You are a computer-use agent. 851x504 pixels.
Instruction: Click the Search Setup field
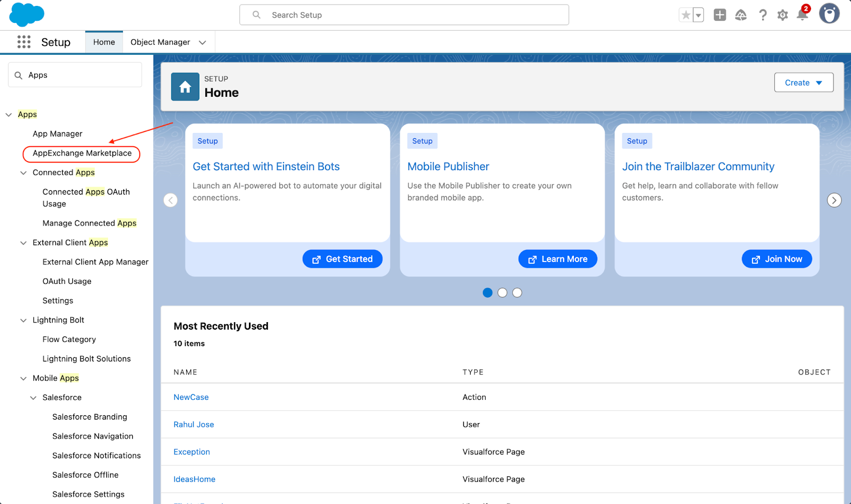[x=404, y=15]
